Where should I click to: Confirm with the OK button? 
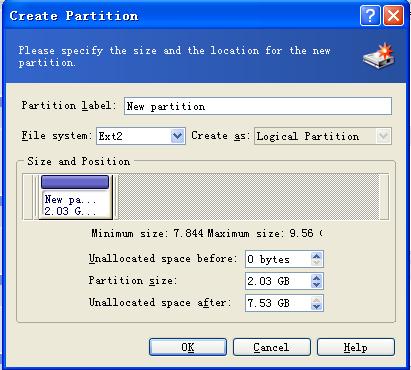188,347
